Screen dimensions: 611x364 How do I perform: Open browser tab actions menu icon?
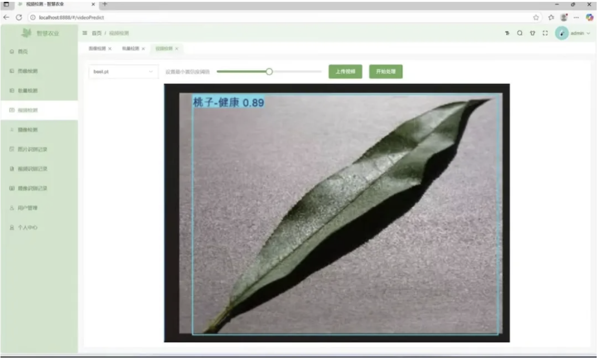[x=6, y=4]
